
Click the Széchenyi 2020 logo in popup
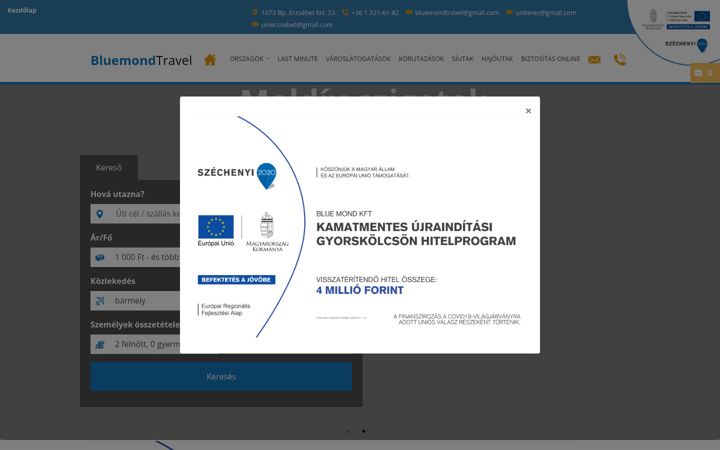click(x=237, y=175)
